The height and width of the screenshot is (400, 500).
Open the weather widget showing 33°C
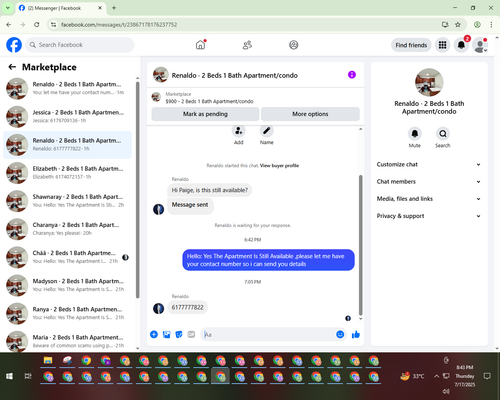(x=412, y=376)
